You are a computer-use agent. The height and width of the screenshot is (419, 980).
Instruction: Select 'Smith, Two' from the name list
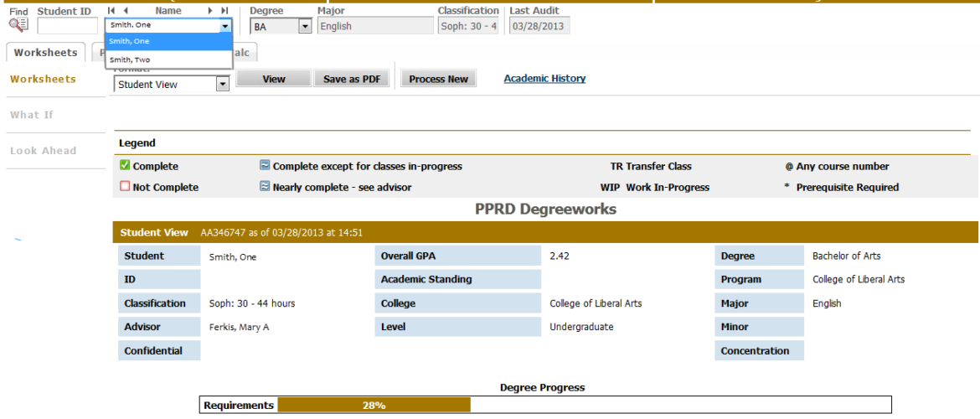click(168, 60)
